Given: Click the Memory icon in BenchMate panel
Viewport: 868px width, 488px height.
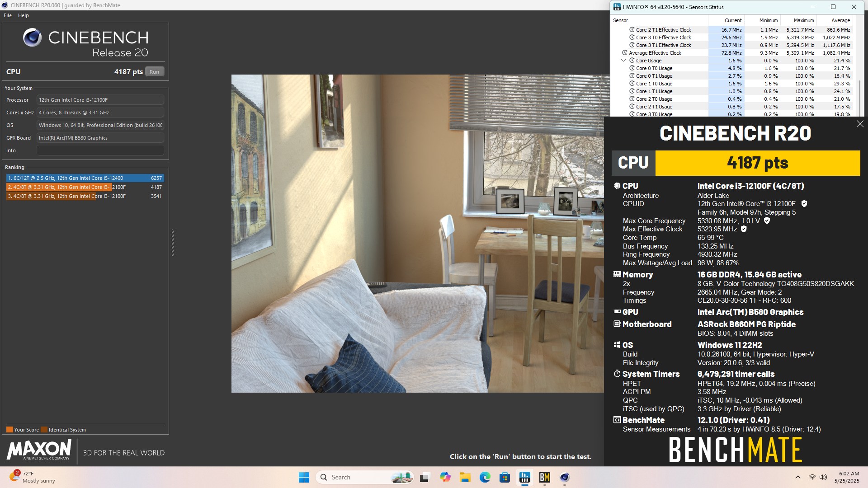Looking at the screenshot, I should click(617, 274).
